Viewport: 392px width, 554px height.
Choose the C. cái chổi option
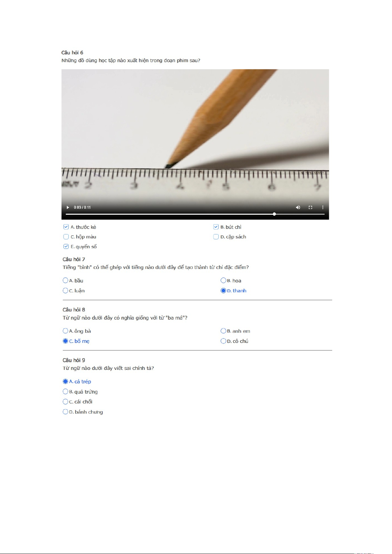click(x=65, y=402)
